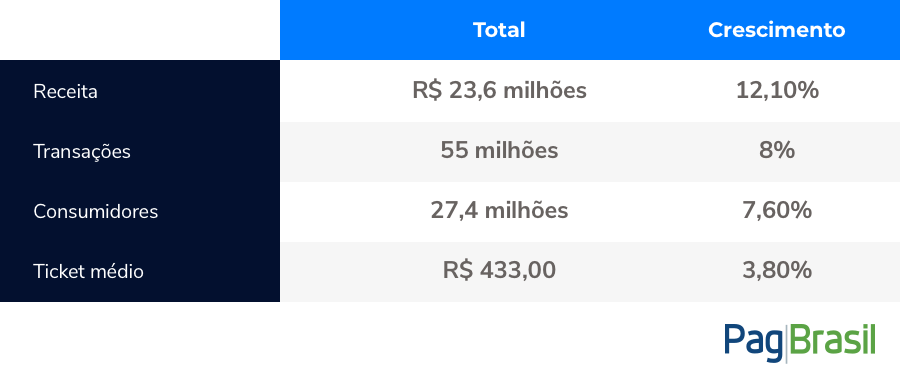This screenshot has width=900, height=379.
Task: Select the Crescimento column header
Action: click(777, 30)
